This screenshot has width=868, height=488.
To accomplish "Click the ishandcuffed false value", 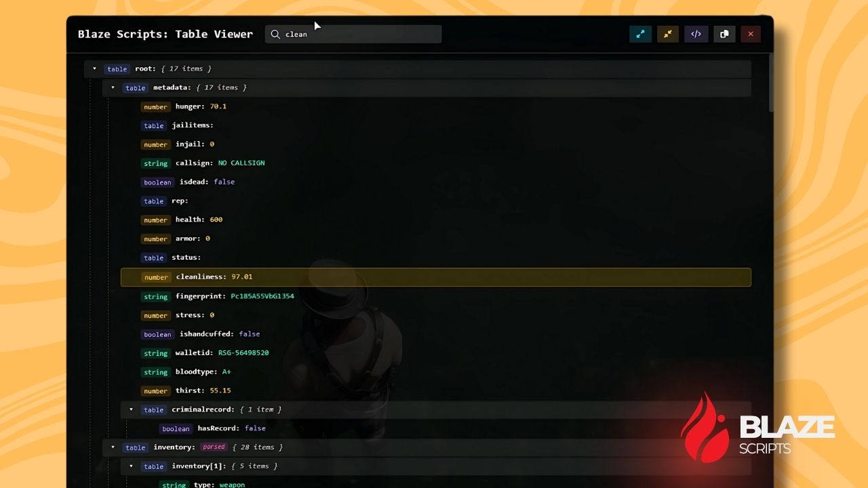I will (x=250, y=334).
